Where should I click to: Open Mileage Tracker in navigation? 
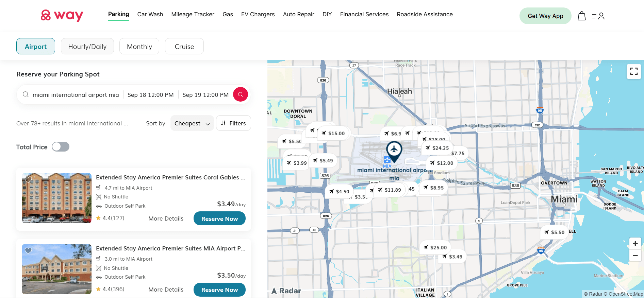193,14
